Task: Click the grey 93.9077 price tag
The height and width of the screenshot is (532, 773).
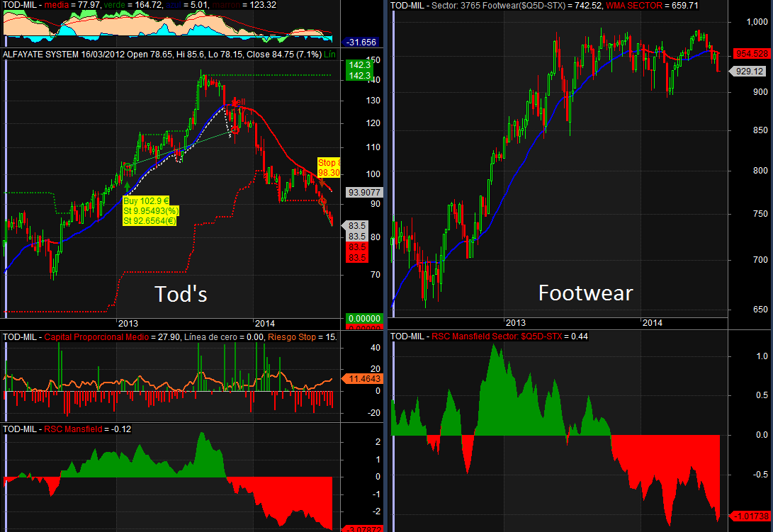Action: click(365, 192)
